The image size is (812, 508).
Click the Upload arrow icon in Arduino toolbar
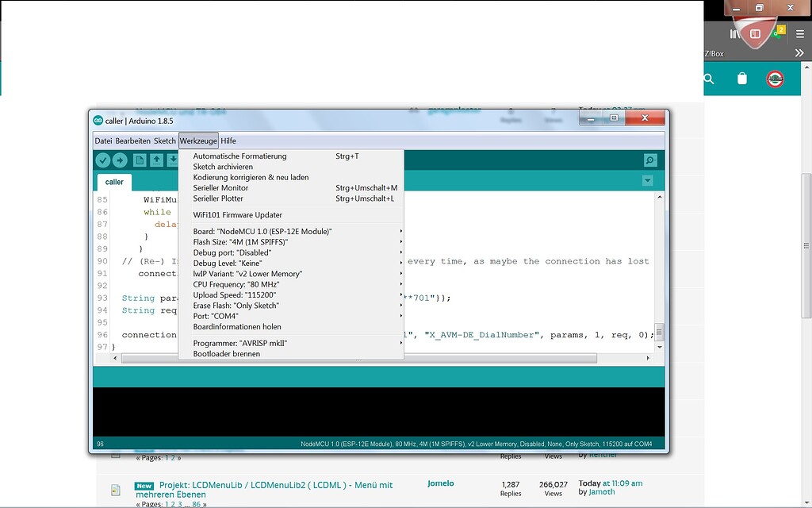[x=120, y=160]
